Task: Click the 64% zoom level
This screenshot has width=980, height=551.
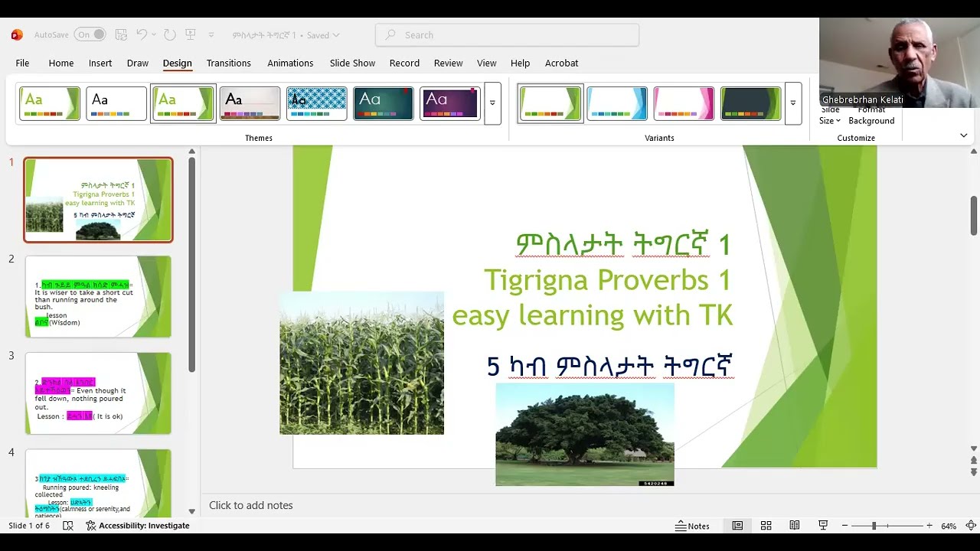Action: click(949, 526)
